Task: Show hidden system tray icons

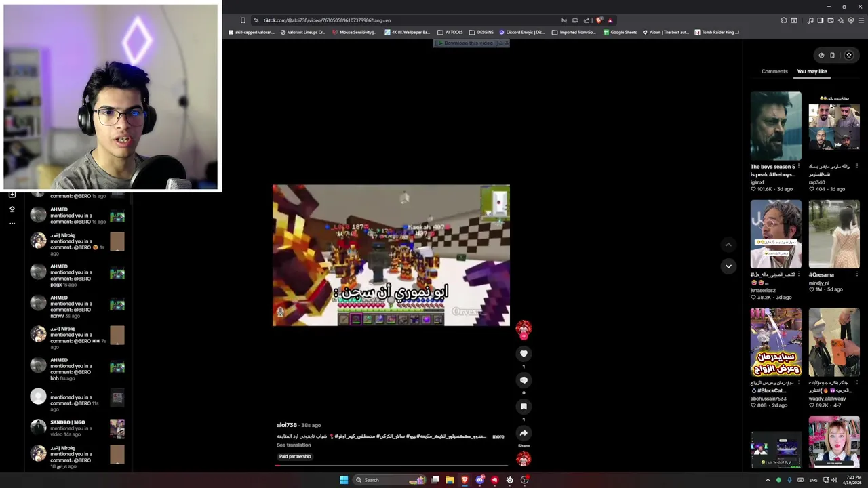Action: point(768,480)
